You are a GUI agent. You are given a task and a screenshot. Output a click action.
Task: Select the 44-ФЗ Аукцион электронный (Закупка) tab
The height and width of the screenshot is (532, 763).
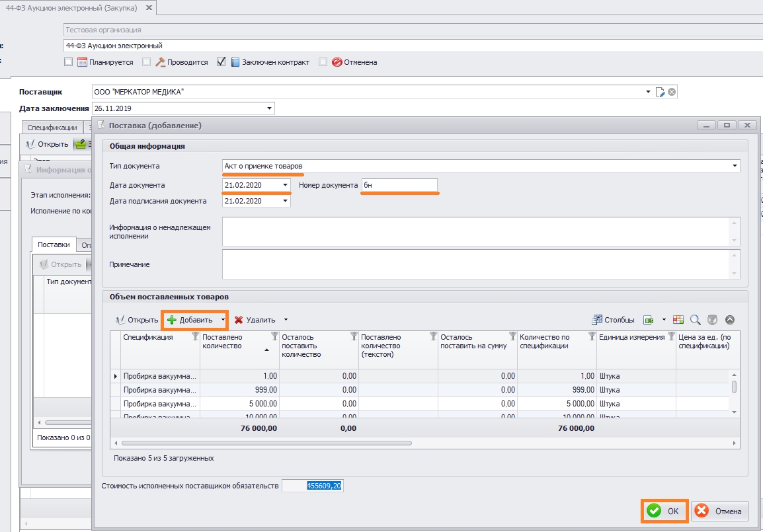coord(71,8)
